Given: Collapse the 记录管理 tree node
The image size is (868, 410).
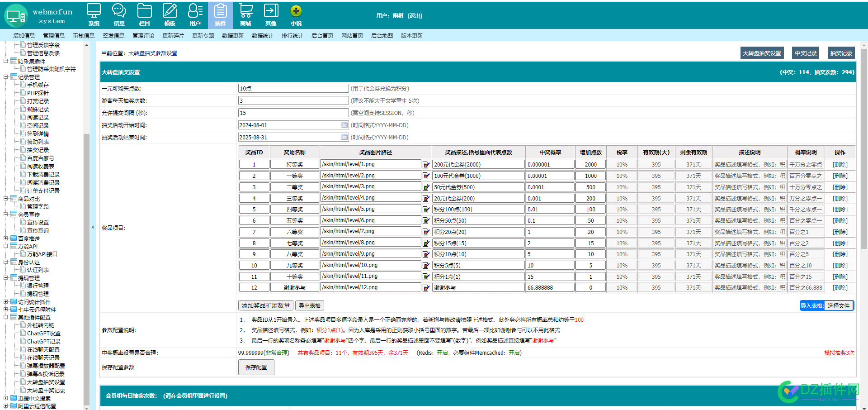Looking at the screenshot, I should click(6, 77).
